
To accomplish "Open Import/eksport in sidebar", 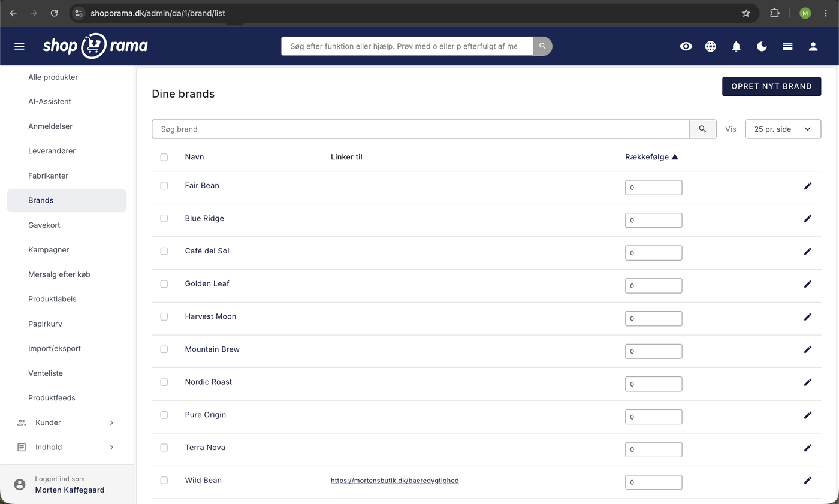I will pyautogui.click(x=55, y=348).
